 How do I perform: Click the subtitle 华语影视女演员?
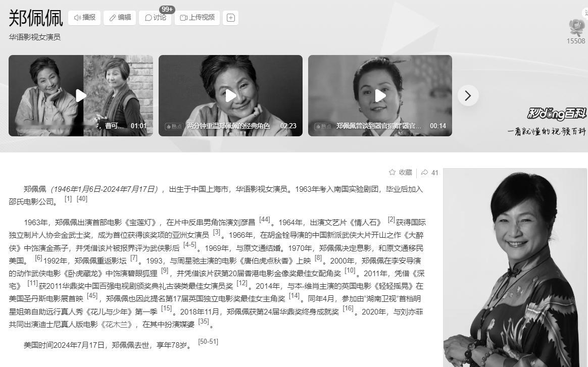(x=34, y=37)
